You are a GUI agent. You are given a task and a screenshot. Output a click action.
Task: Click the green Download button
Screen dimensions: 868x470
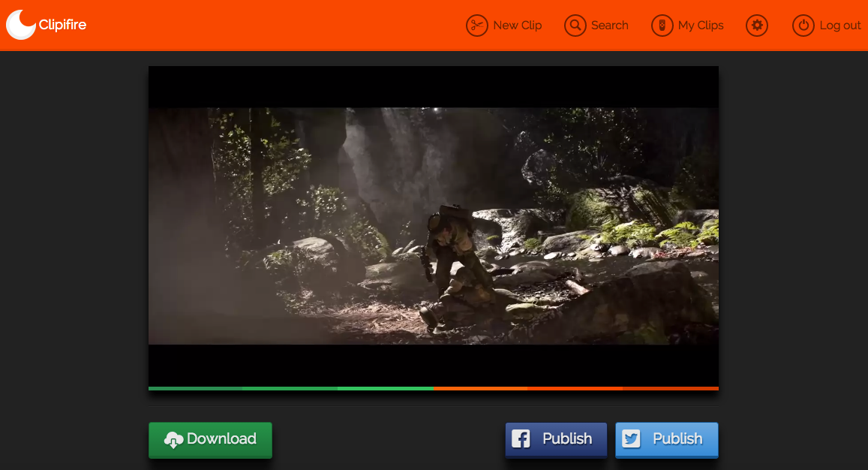[x=210, y=440]
